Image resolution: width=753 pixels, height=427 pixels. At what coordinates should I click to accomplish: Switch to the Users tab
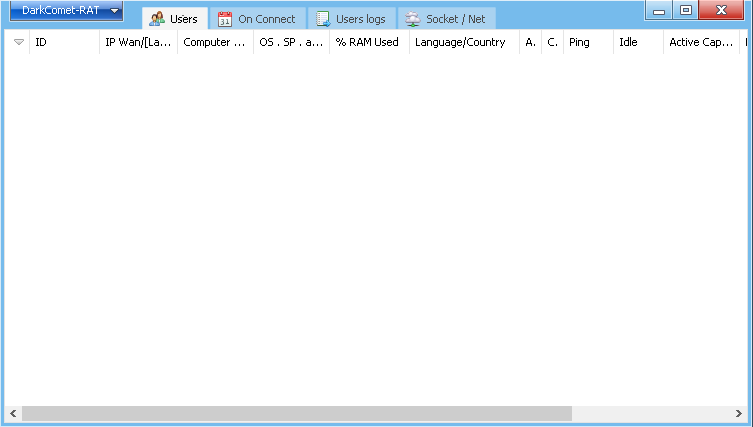pos(173,19)
